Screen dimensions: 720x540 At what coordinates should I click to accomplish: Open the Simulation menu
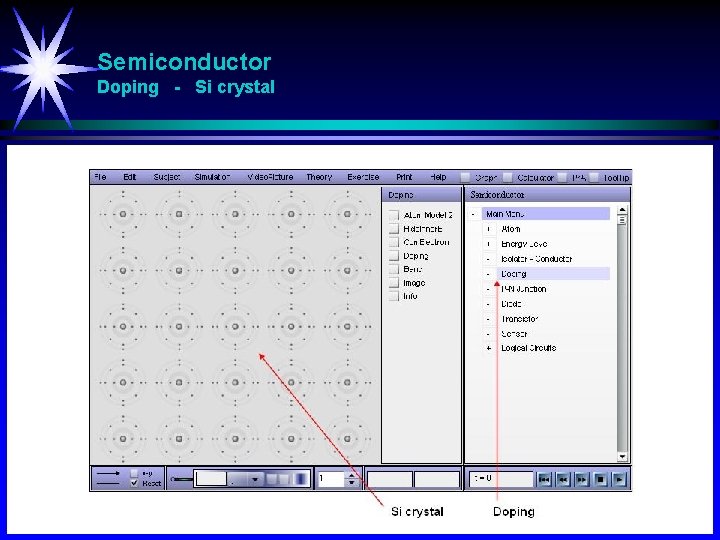[x=212, y=177]
